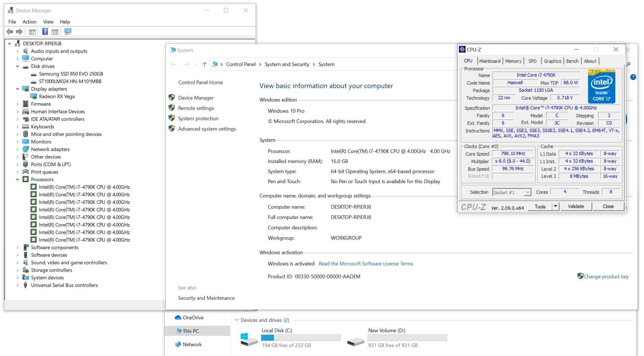
Task: Open the Tools dropdown arrow in CPU-Z
Action: tap(555, 206)
